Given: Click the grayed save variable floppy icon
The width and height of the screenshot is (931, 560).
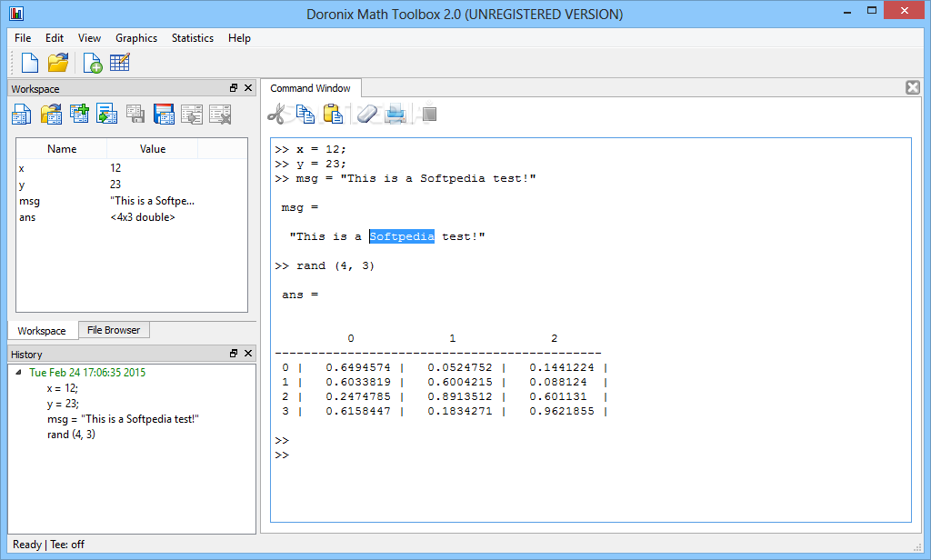Looking at the screenshot, I should 135,114.
